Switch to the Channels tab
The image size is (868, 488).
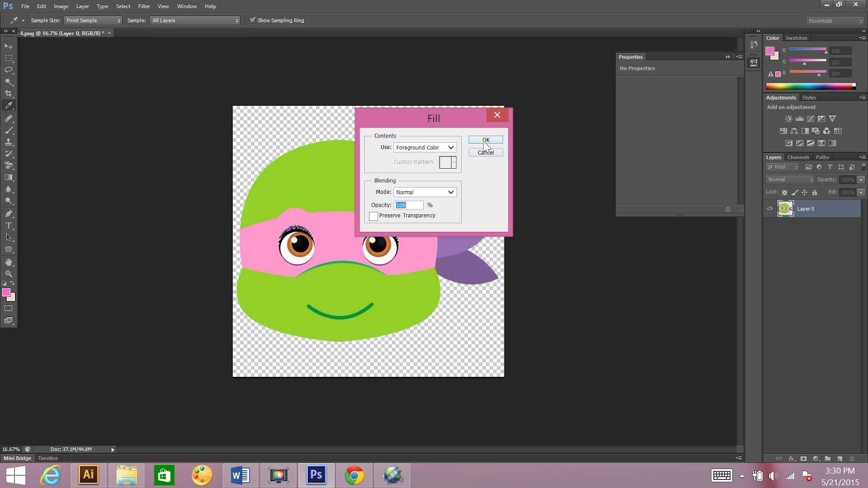pyautogui.click(x=798, y=157)
